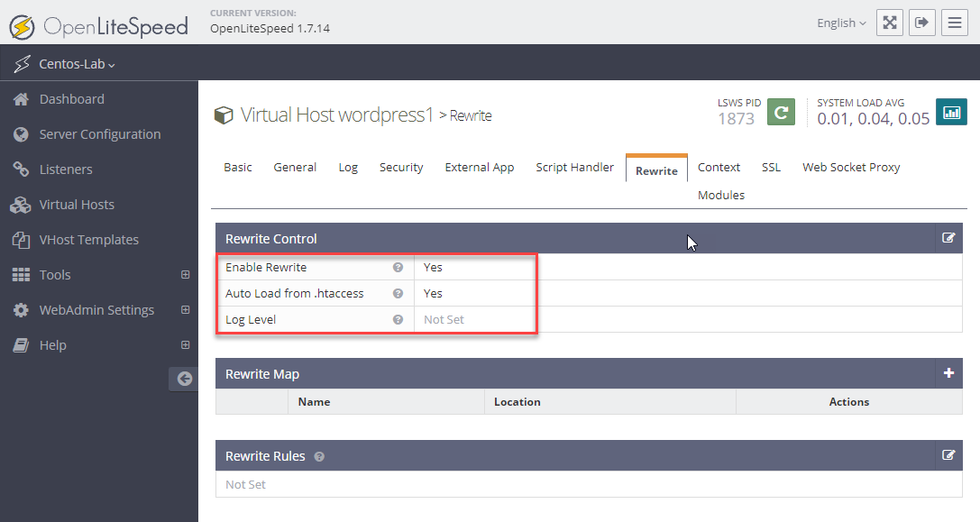Edit Rewrite Rules icon

tap(948, 455)
